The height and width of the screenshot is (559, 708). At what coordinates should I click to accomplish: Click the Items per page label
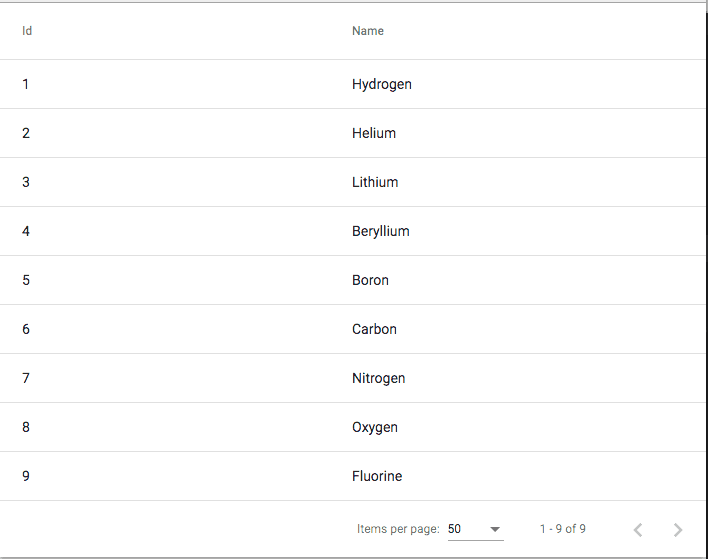point(398,529)
